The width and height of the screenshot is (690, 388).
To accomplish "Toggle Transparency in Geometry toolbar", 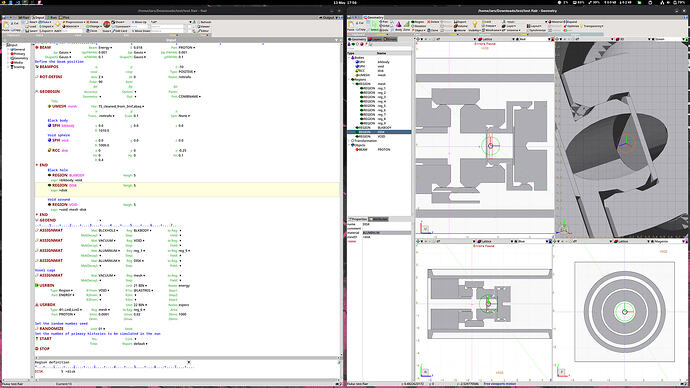I will point(591,26).
